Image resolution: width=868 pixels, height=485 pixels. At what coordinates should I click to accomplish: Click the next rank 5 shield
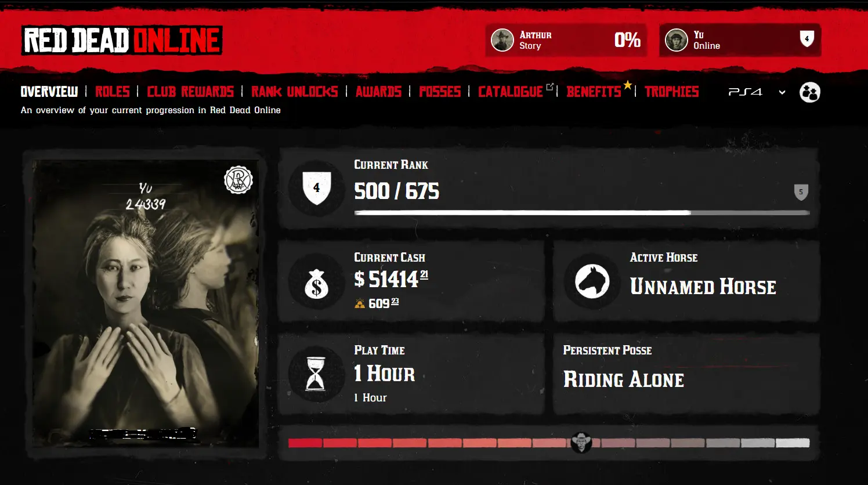tap(801, 192)
